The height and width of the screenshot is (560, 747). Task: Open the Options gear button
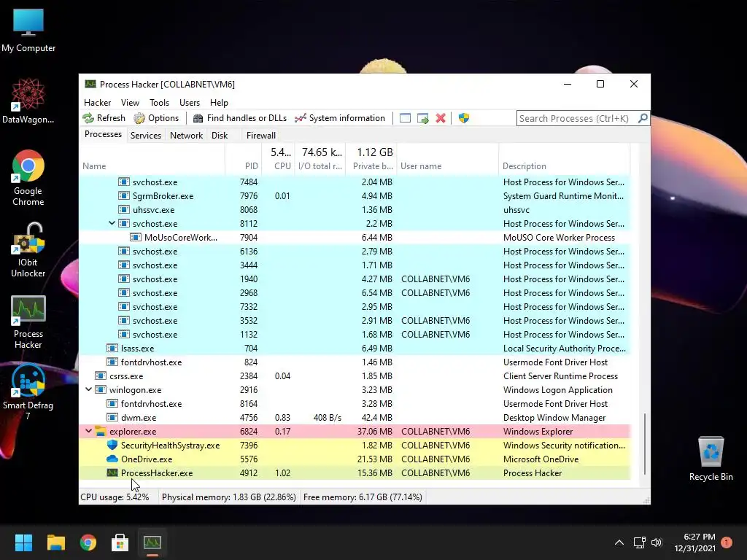click(156, 118)
